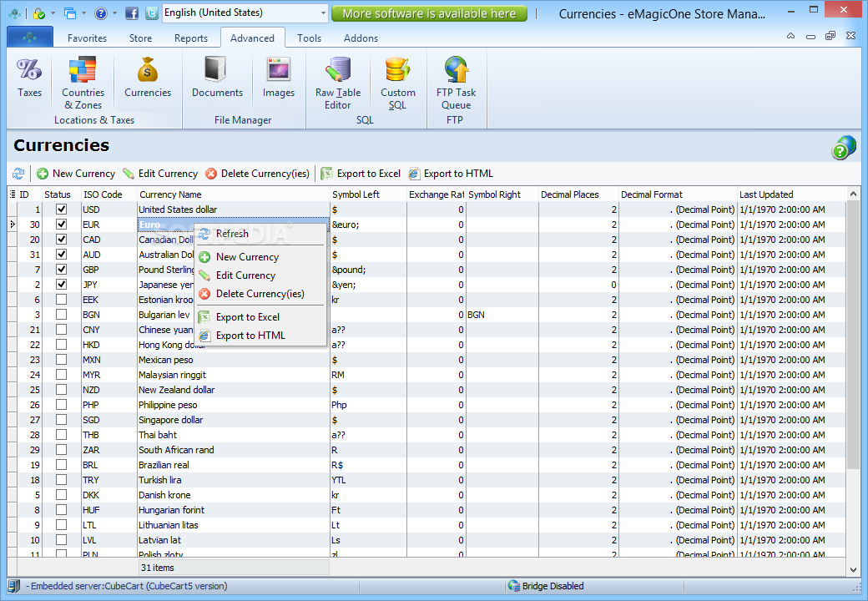Open the FTP Task Queue
Image resolution: width=868 pixels, height=601 pixels.
click(x=456, y=83)
